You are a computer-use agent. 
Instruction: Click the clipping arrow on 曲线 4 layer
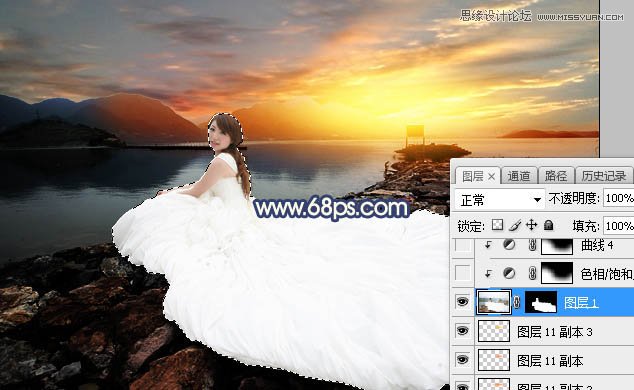coord(488,245)
